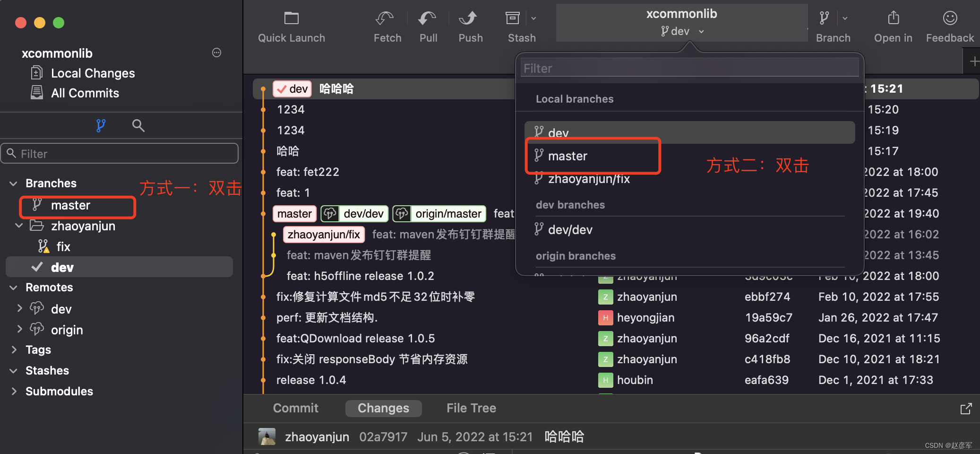The width and height of the screenshot is (980, 454).
Task: Select commit 'feat: h5offline release 1.0.2'
Action: tap(360, 276)
